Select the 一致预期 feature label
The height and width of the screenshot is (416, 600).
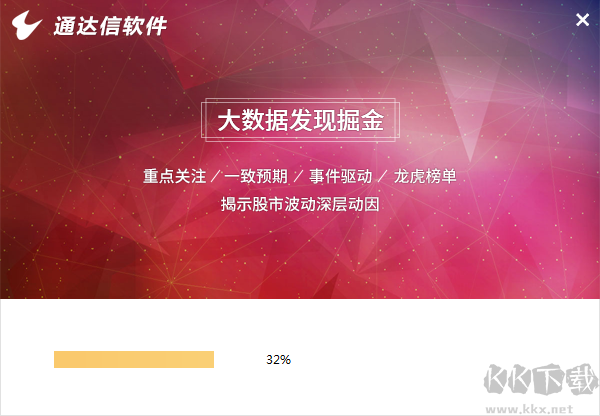(255, 177)
